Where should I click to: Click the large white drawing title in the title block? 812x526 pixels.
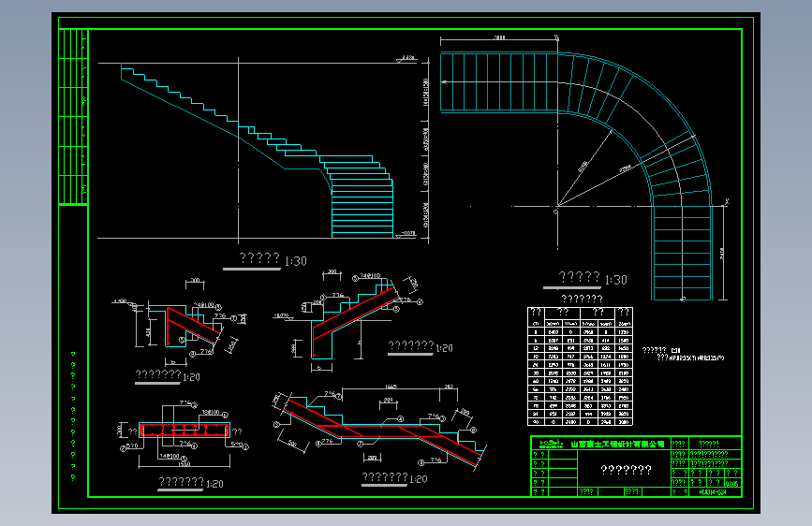point(626,470)
